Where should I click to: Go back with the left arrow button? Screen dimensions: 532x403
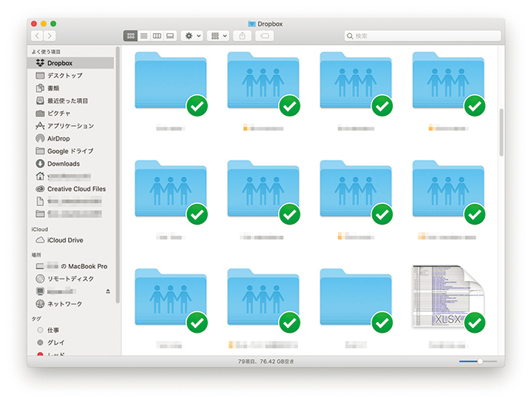37,36
